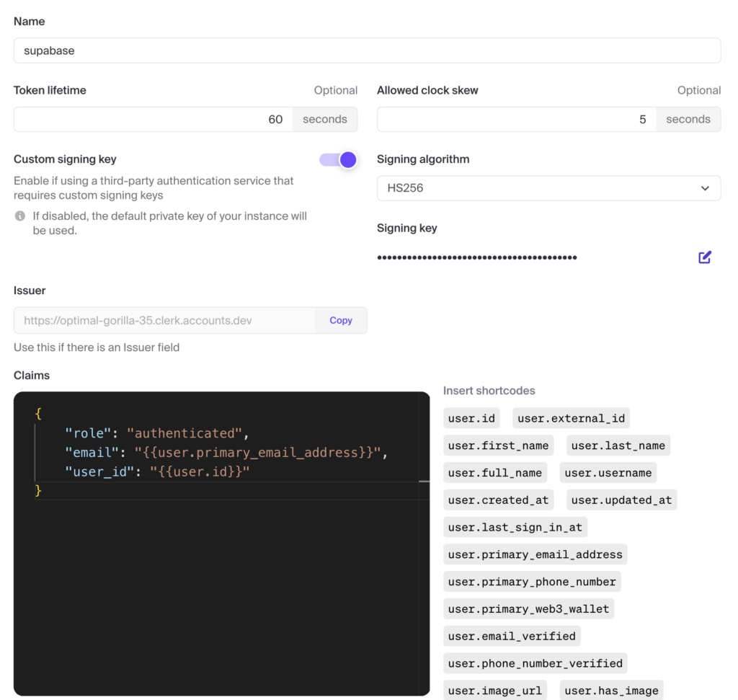Click the info icon beside disabled-key note

click(20, 216)
